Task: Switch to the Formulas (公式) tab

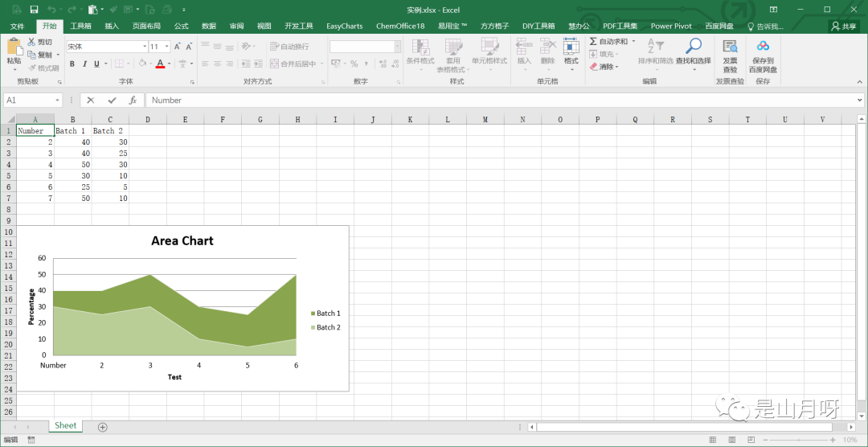Action: (x=181, y=26)
